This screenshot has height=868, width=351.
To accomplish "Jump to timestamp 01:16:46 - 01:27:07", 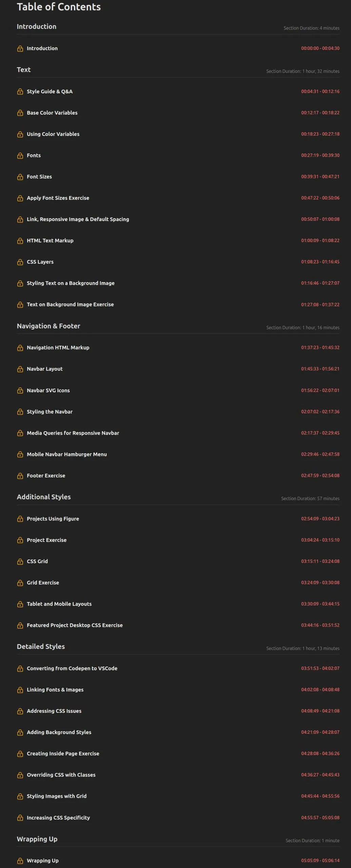I will coord(320,283).
